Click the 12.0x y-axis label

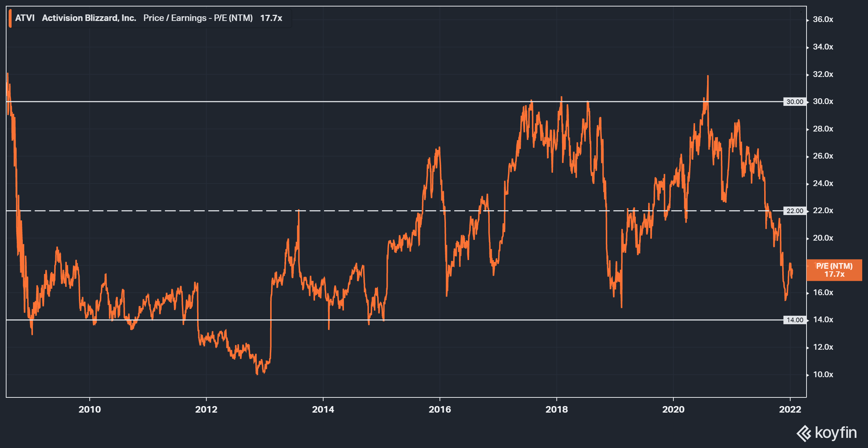click(823, 347)
